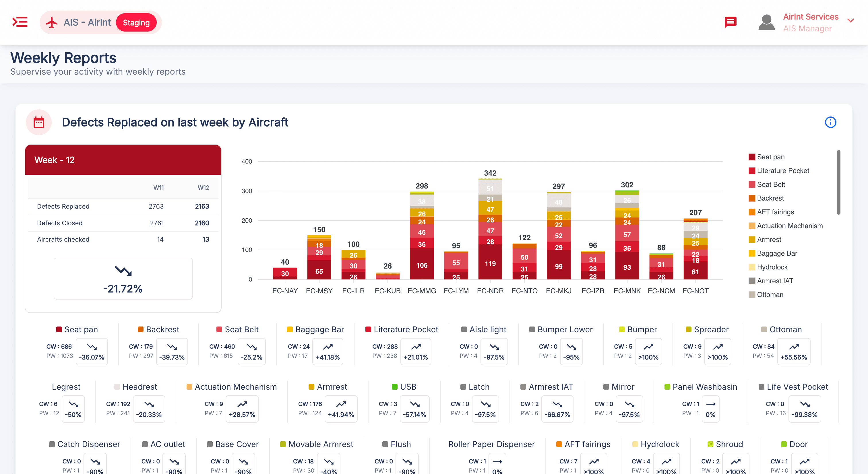
Task: Open the chat messages icon
Action: pos(730,22)
